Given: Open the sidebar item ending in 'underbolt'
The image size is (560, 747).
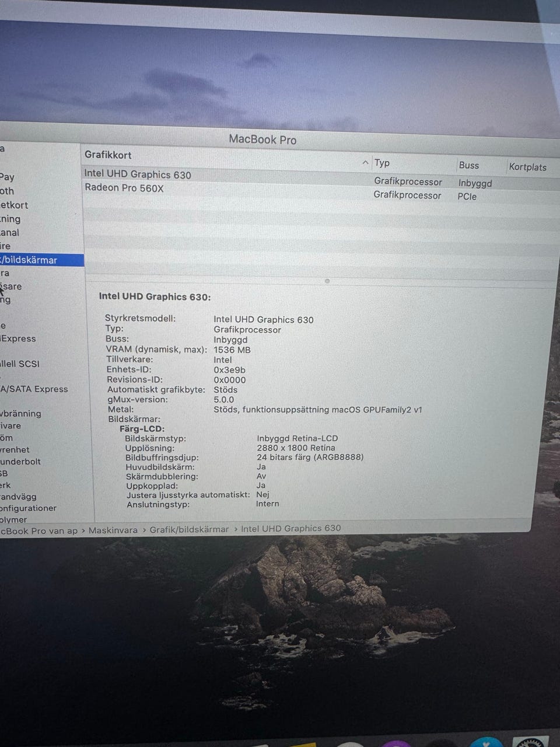Looking at the screenshot, I should click(x=20, y=461).
